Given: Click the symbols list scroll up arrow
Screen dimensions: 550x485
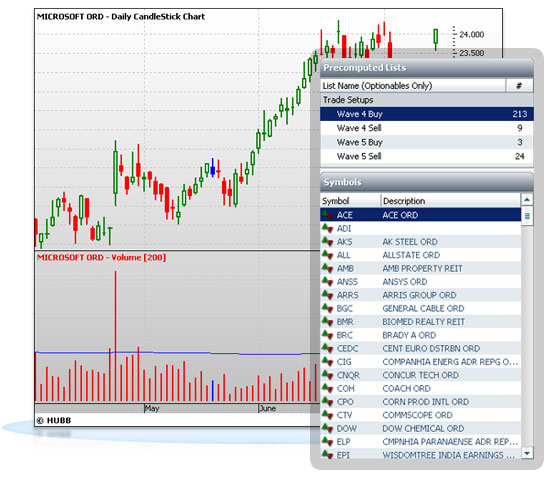Looking at the screenshot, I should (x=527, y=200).
